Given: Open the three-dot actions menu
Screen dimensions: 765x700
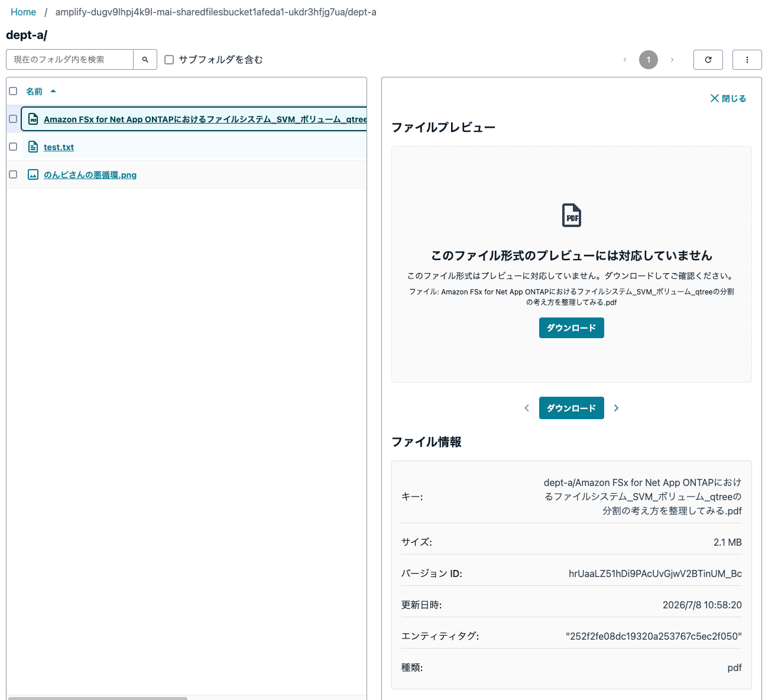Looking at the screenshot, I should 747,60.
